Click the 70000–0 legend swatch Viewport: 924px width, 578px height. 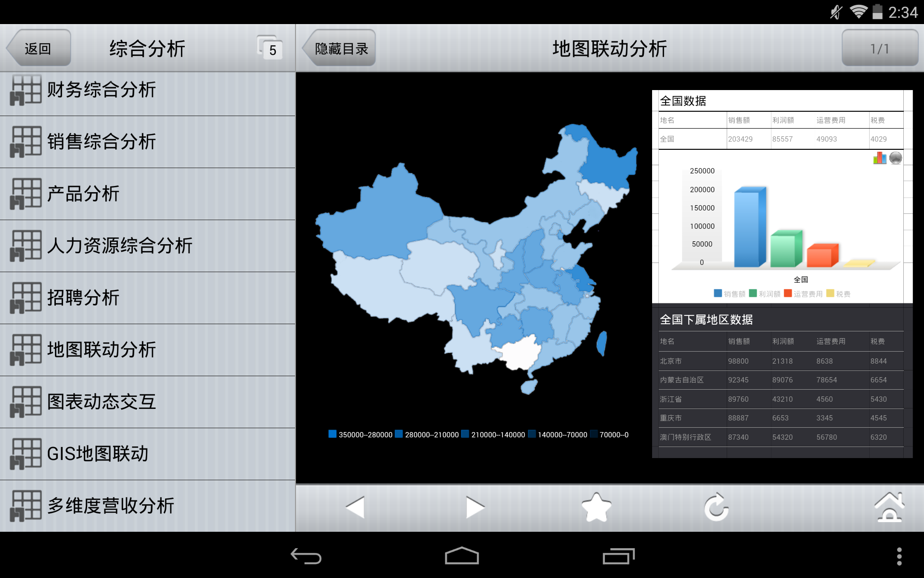click(594, 434)
